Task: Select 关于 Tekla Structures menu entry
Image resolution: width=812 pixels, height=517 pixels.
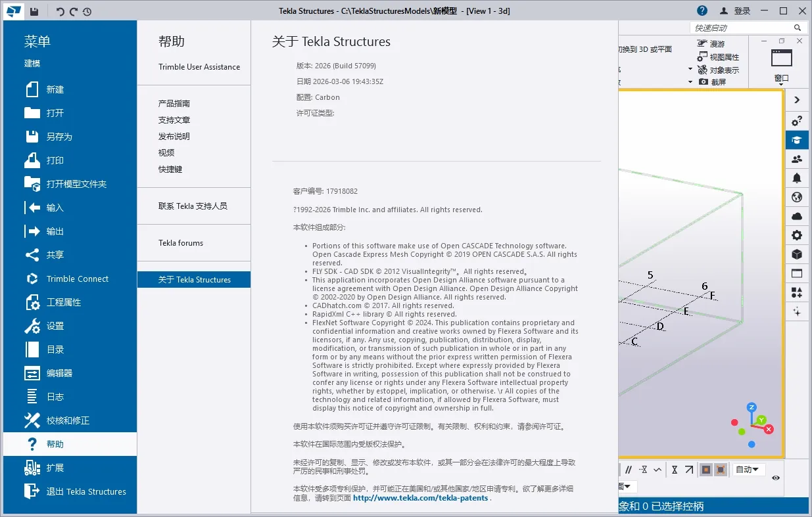Action: tap(194, 279)
